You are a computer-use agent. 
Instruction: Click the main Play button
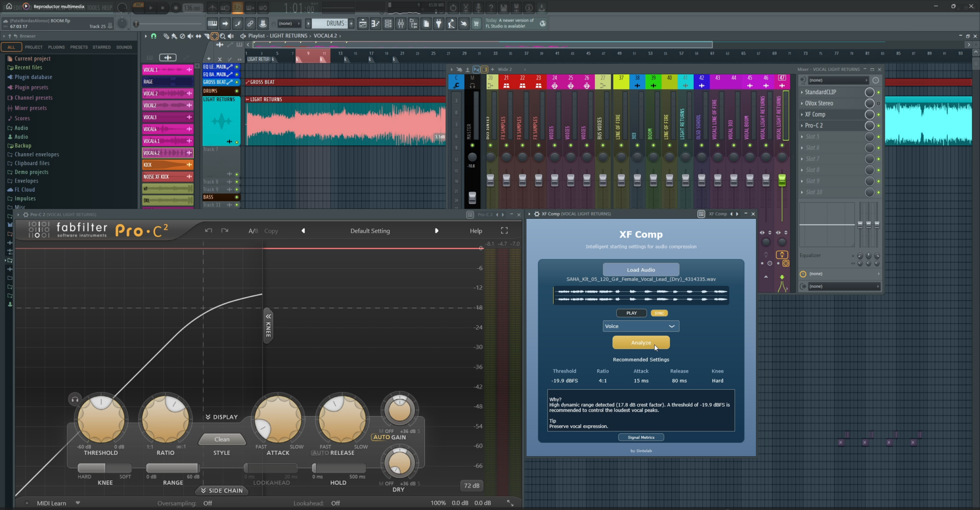click(151, 8)
